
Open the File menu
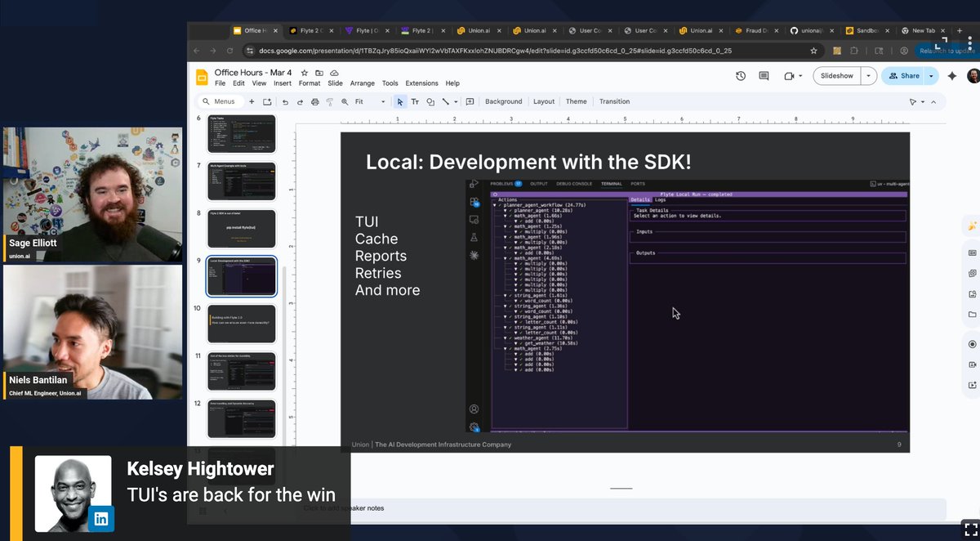220,83
